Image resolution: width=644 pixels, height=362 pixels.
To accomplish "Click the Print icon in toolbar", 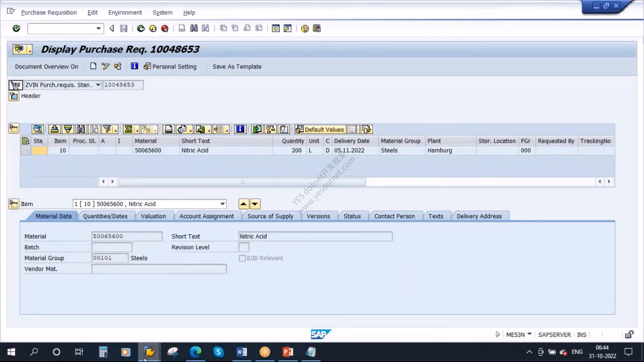I will [x=182, y=28].
